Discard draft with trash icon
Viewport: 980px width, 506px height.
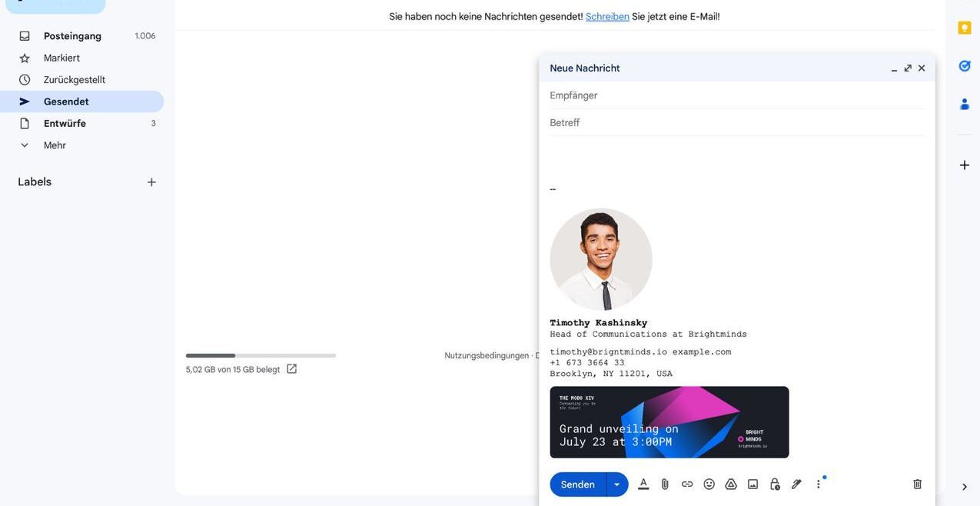(917, 484)
